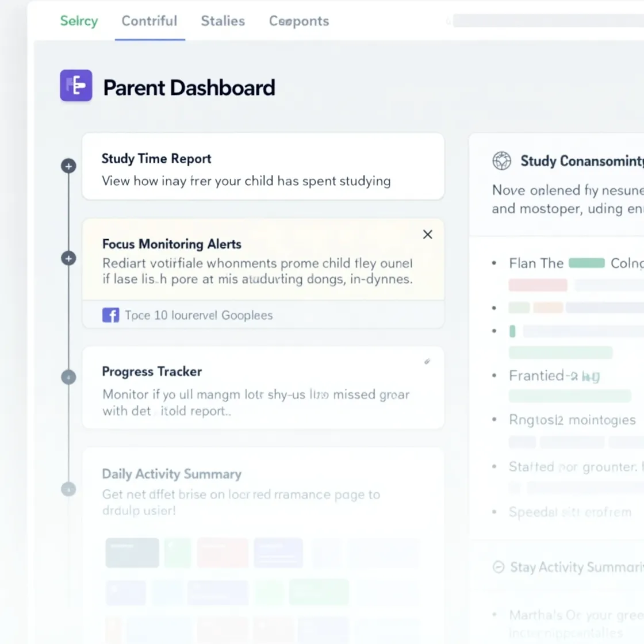Select the Ceoponts tab

[x=299, y=21]
